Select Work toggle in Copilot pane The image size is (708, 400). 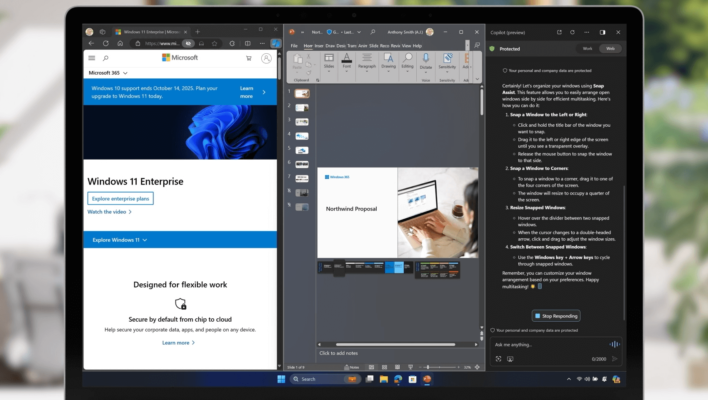pos(587,48)
